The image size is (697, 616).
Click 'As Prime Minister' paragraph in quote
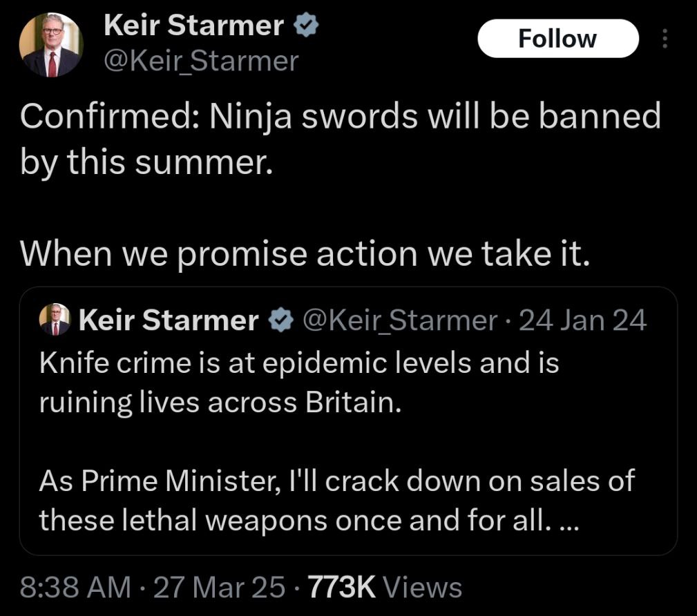337,500
